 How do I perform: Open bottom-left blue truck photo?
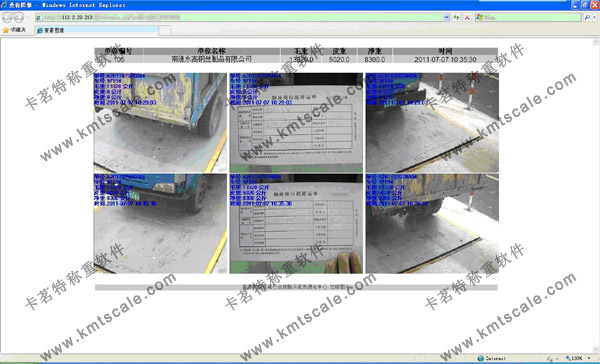160,224
